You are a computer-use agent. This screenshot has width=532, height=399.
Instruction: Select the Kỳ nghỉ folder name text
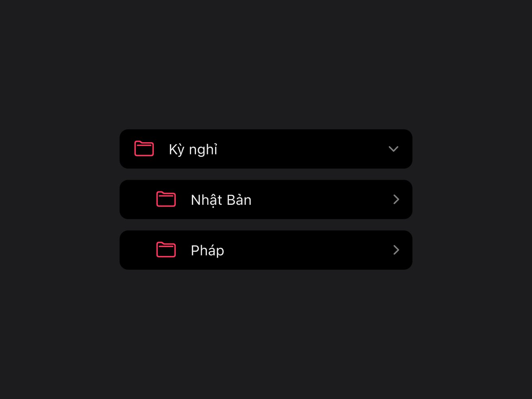(x=193, y=150)
